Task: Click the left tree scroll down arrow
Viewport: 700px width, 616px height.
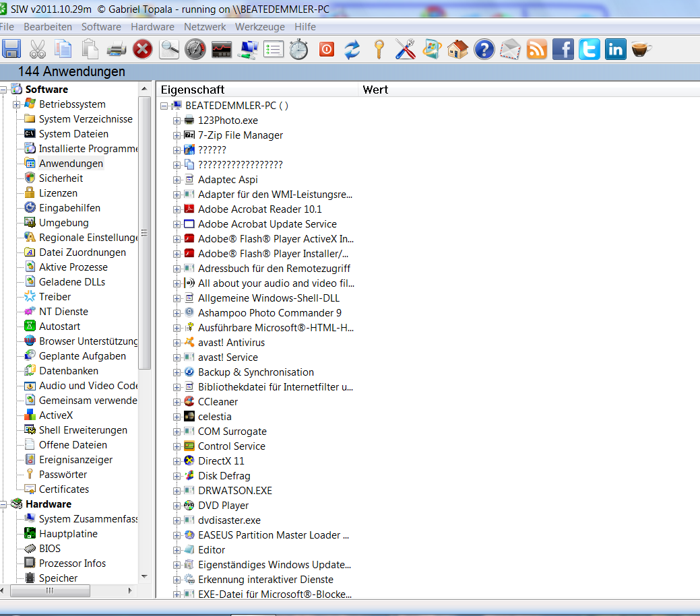Action: coord(144,576)
